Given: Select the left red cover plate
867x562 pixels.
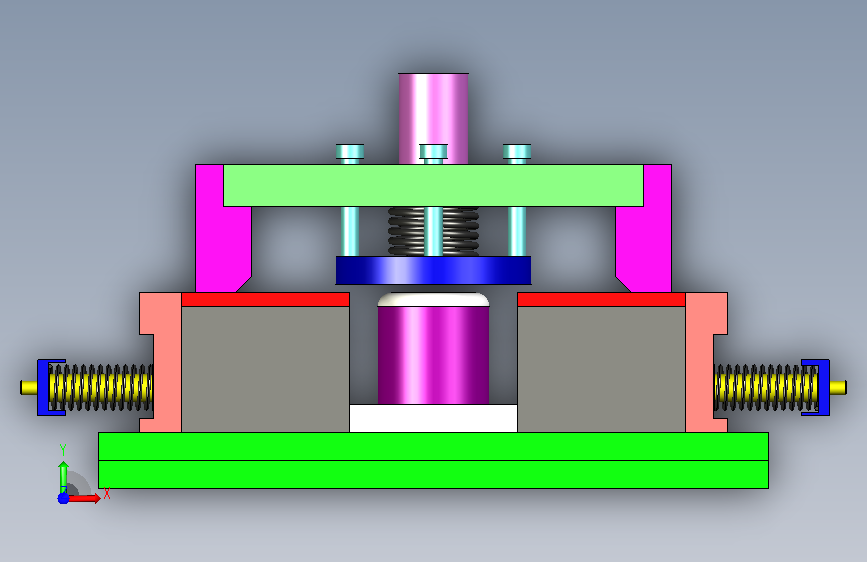Looking at the screenshot, I should coord(265,299).
